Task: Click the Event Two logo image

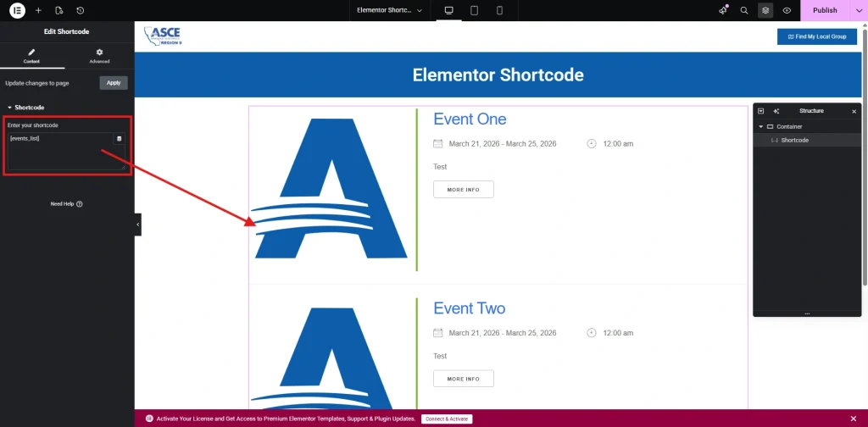Action: 331,358
